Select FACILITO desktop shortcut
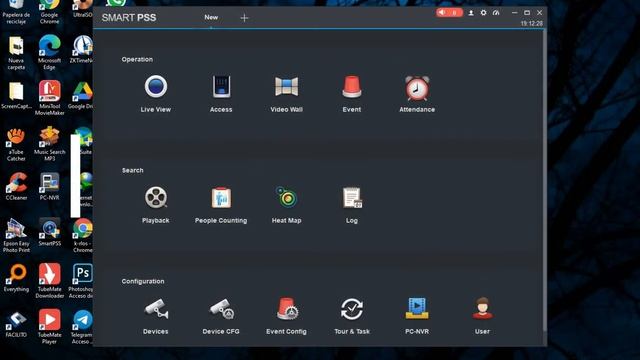The width and height of the screenshot is (640, 360). (16, 324)
